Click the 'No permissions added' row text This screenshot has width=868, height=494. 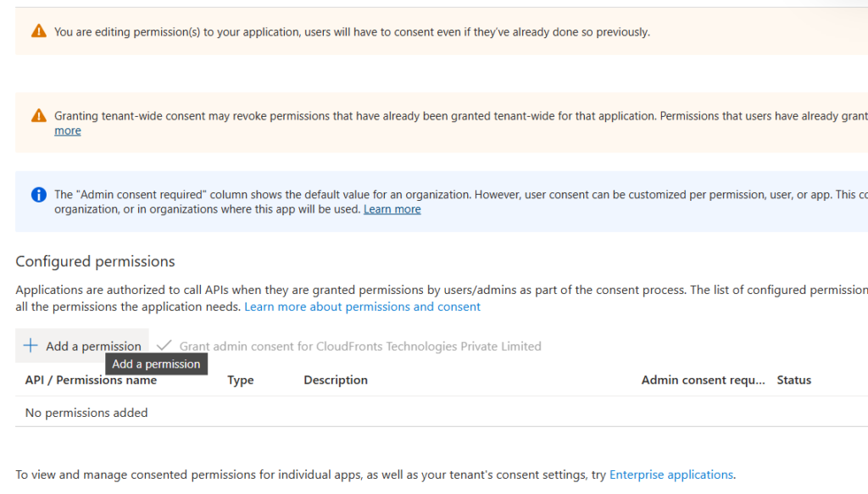(x=86, y=413)
